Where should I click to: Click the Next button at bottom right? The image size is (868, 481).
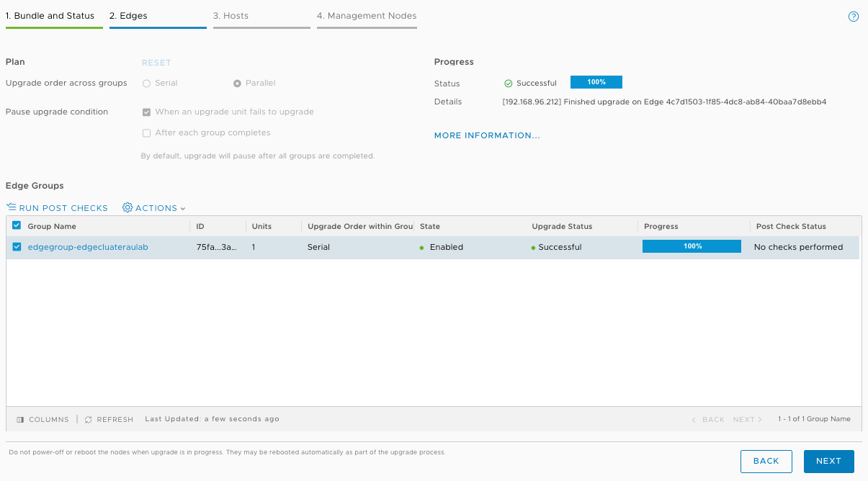point(828,461)
